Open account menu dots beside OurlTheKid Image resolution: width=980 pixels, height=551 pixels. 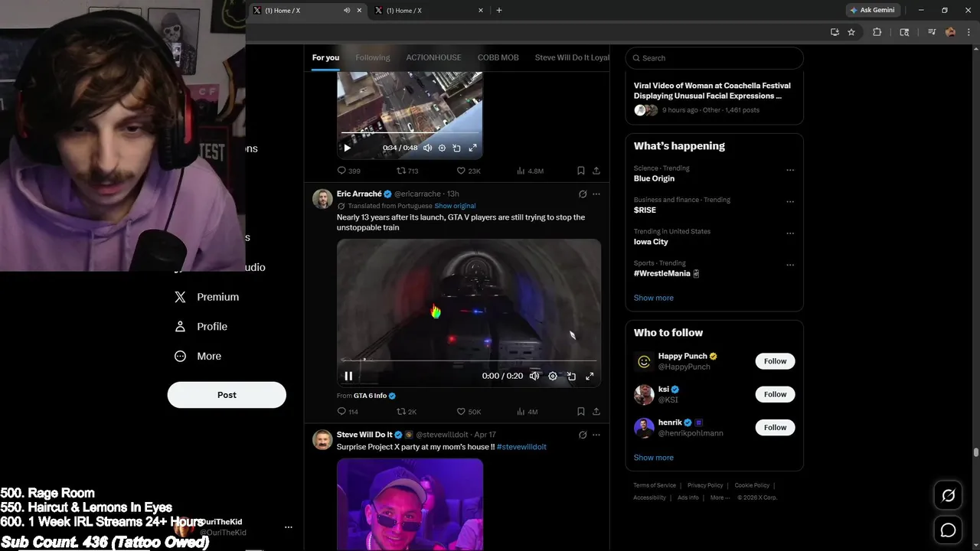[x=289, y=527]
